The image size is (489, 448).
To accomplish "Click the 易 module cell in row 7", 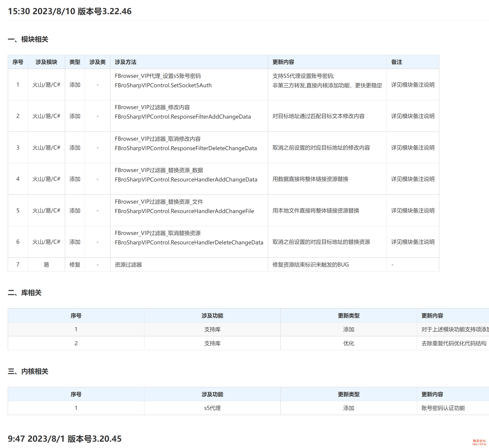I will (x=46, y=264).
